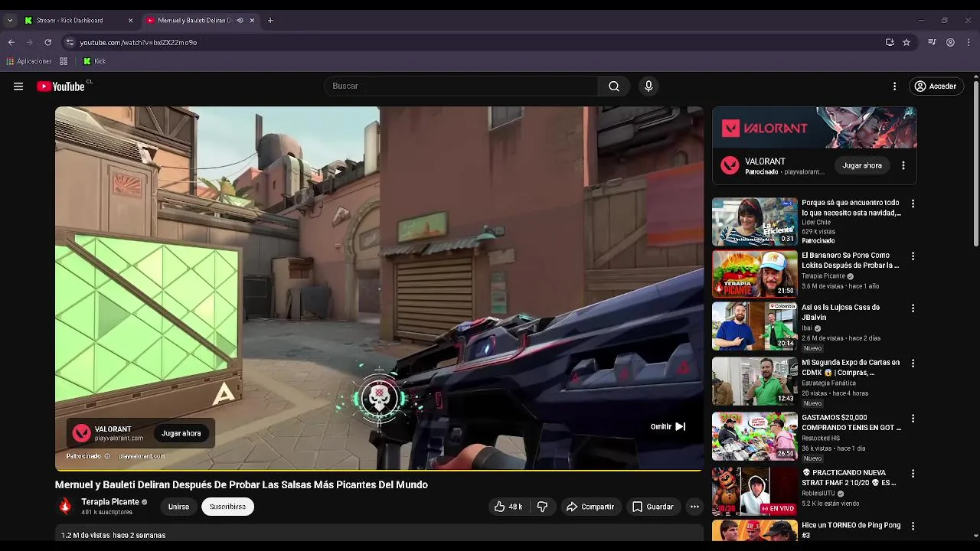Viewport: 980px width, 551px height.
Task: Open options for El Bananero video
Action: (913, 256)
